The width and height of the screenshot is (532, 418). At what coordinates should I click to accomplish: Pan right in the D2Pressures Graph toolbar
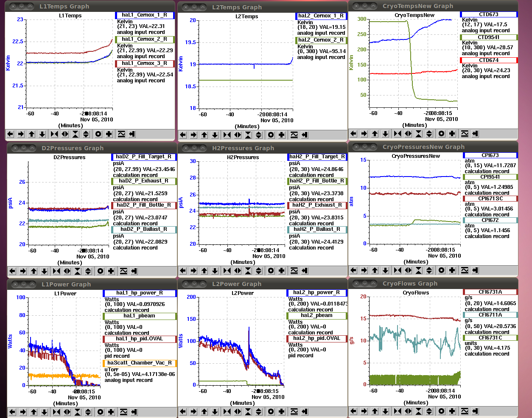click(x=23, y=271)
